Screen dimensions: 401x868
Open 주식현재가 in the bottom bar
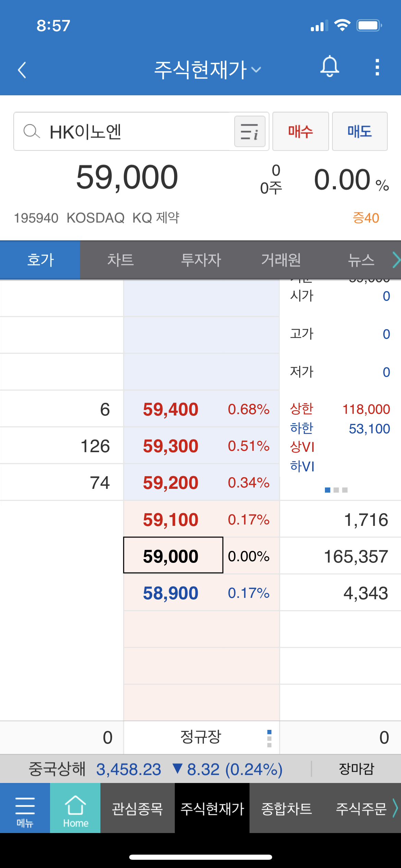pos(212,808)
